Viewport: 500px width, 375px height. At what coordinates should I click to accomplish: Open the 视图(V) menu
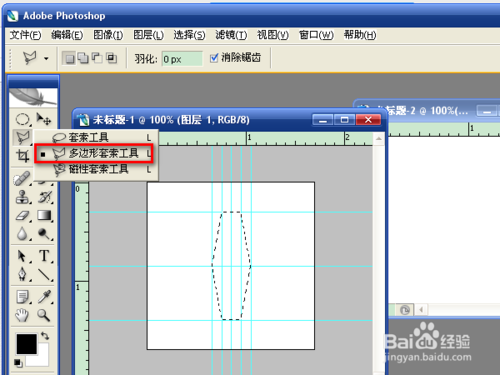[272, 35]
